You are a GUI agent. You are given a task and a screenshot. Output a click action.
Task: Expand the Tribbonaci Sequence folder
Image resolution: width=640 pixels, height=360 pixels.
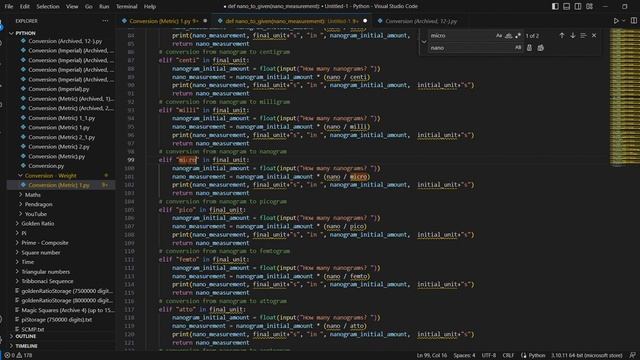[x=47, y=281]
